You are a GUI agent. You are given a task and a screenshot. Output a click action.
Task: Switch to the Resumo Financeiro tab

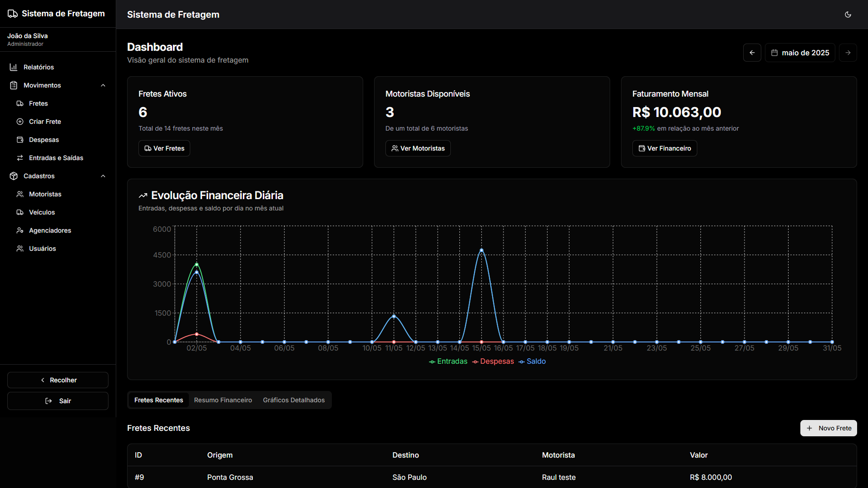click(x=223, y=400)
